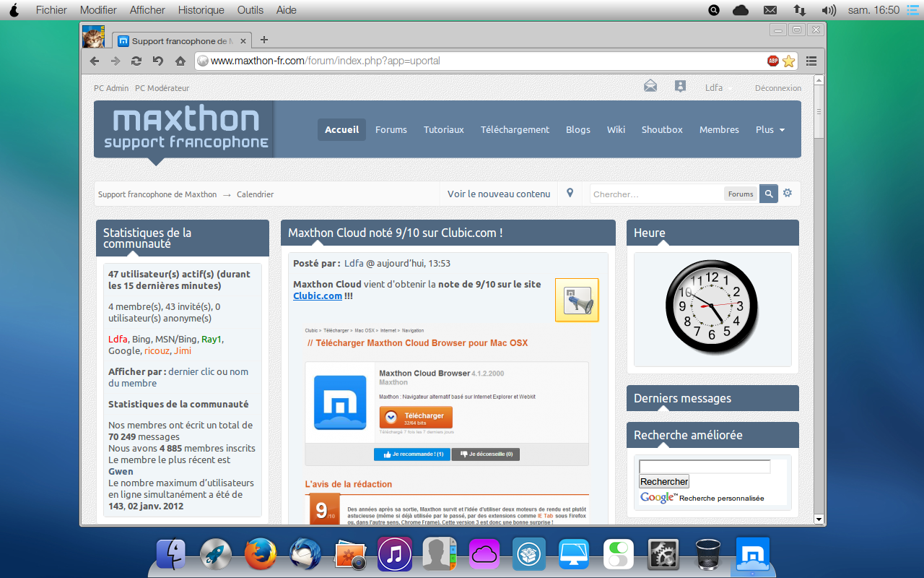Click the cloud icon in the menu bar

[741, 10]
